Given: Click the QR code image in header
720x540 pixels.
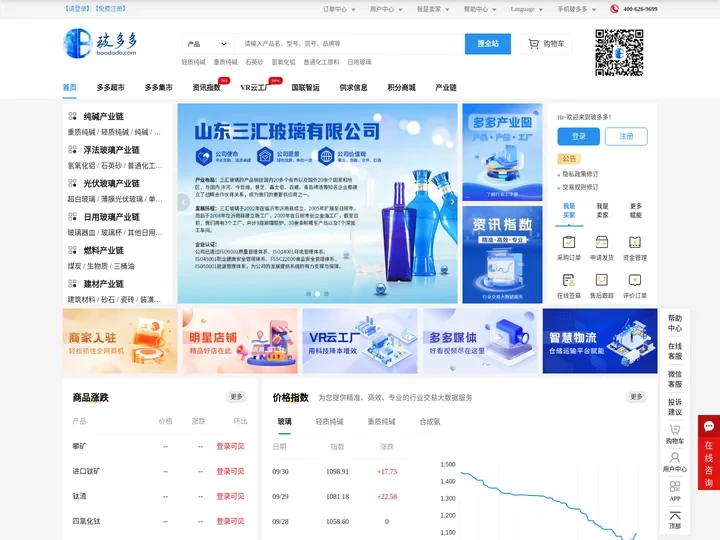Looking at the screenshot, I should (x=619, y=52).
